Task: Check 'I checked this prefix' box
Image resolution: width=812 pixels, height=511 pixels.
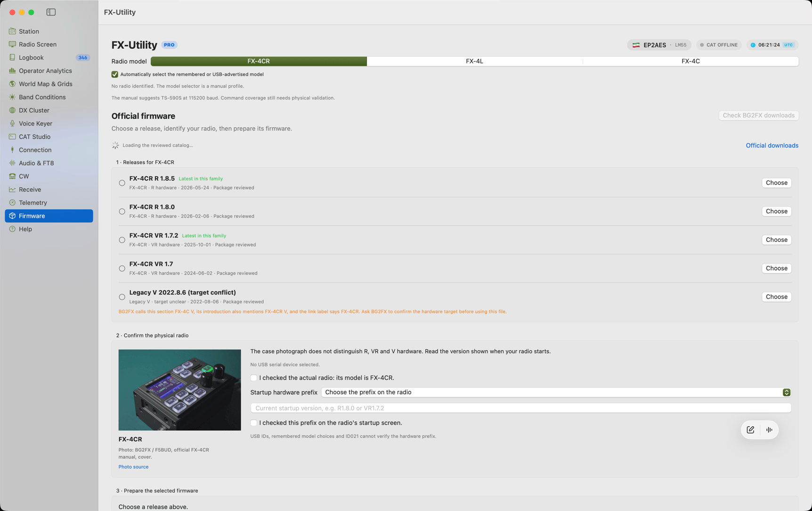Action: pyautogui.click(x=253, y=423)
